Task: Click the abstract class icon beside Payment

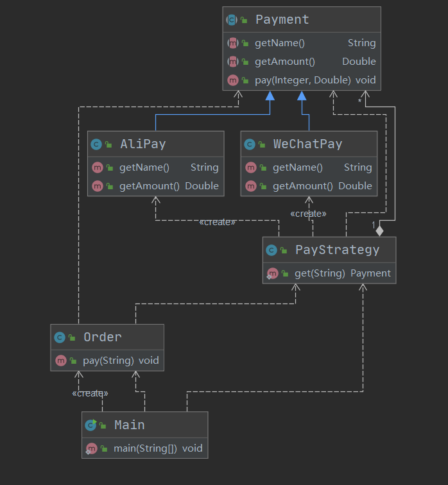Action: (232, 20)
